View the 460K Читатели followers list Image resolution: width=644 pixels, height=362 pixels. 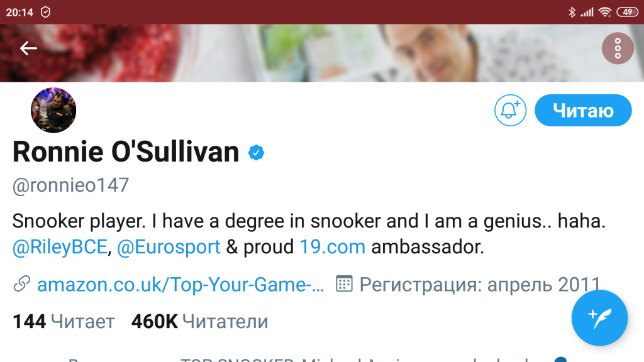coord(199,322)
